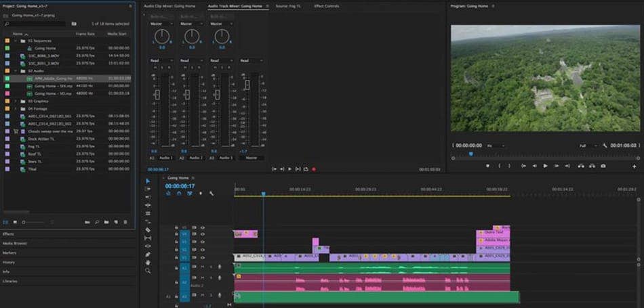644x308 pixels.
Task: Toggle V2 track output eye
Action: [x=203, y=250]
